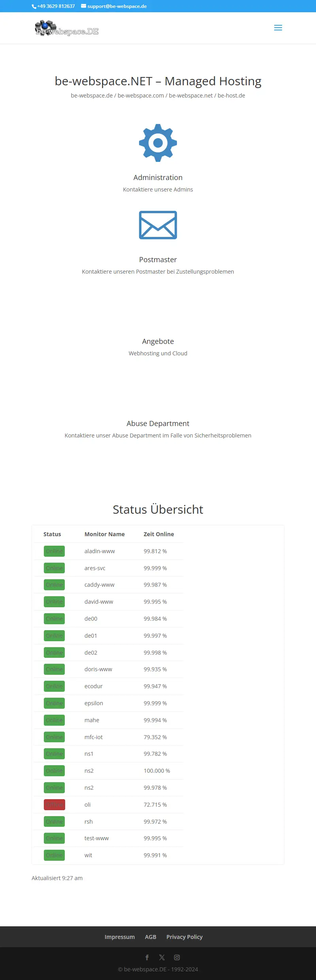Select the david-www monitor name

pos(99,602)
